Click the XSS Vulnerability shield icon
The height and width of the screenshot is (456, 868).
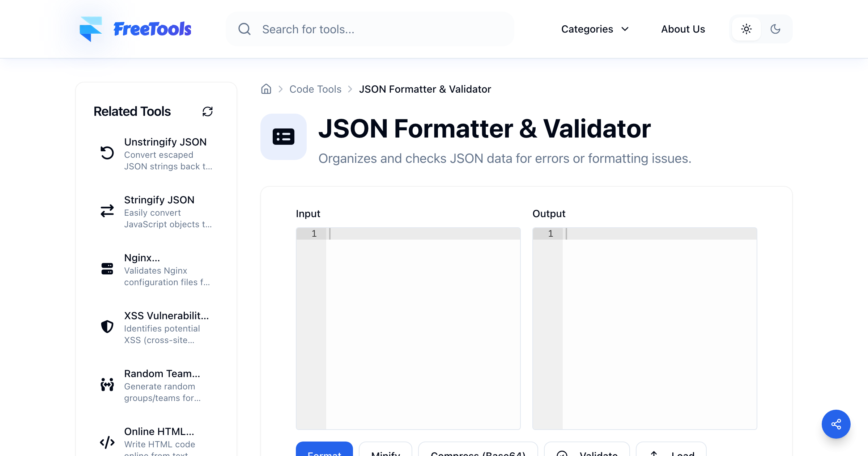[x=107, y=326]
